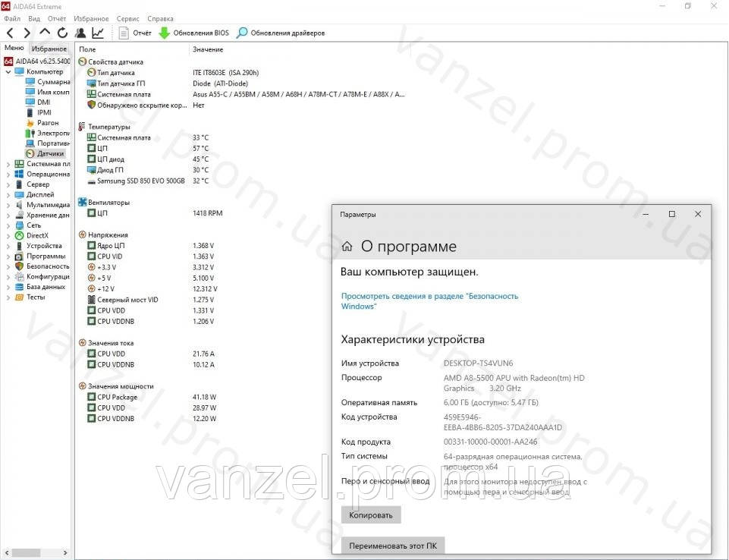Image resolution: width=729 pixels, height=560 pixels.
Task: Select the Суммарная tree item
Action: point(48,82)
